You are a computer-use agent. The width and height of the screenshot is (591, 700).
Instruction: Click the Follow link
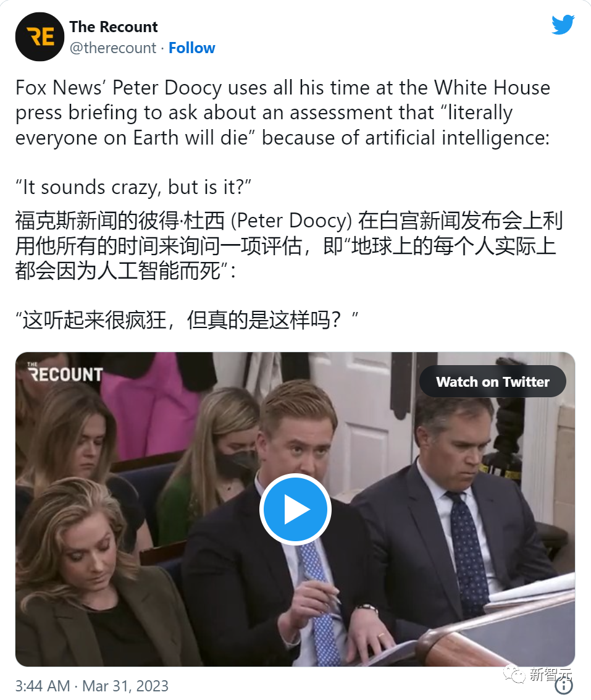point(191,48)
